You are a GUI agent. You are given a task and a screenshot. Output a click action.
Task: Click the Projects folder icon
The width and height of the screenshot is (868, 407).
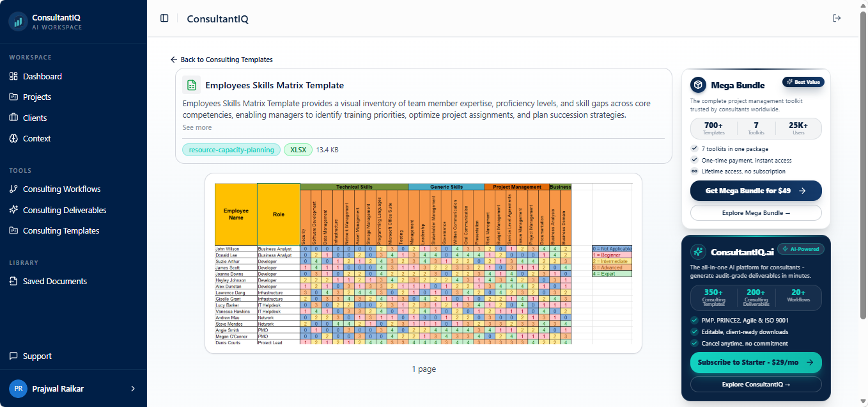pyautogui.click(x=14, y=97)
